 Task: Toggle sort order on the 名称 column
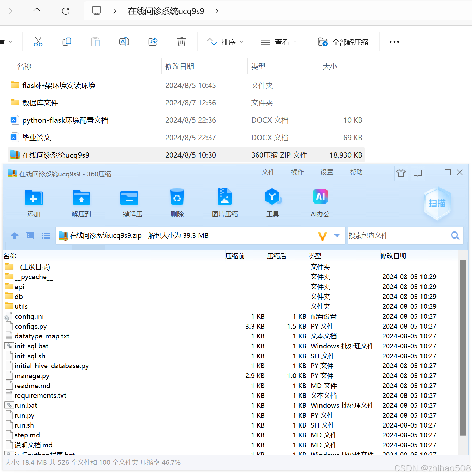pos(24,66)
